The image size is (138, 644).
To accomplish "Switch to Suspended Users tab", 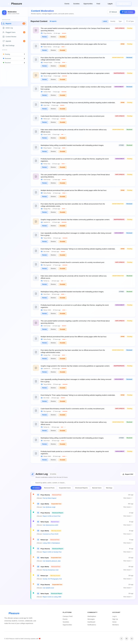I will point(65,488).
